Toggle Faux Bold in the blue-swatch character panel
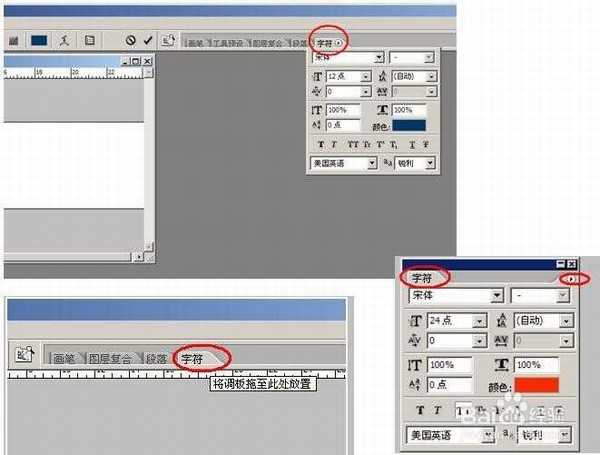Viewport: 600px width, 455px height. (x=321, y=145)
